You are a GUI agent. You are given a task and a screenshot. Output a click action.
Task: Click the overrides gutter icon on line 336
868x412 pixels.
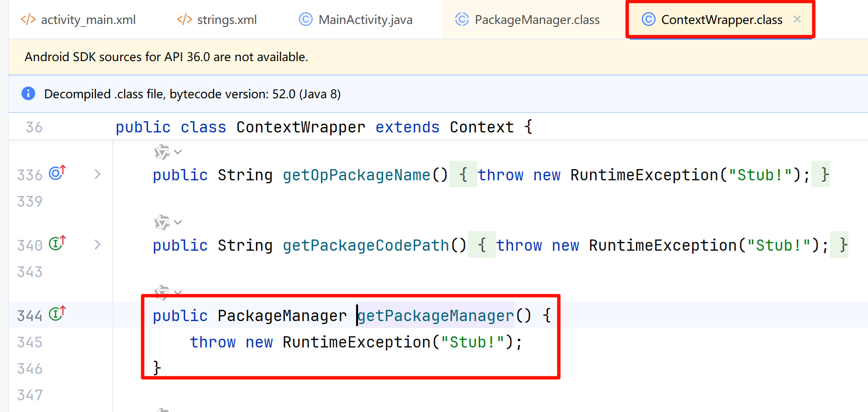pyautogui.click(x=57, y=173)
